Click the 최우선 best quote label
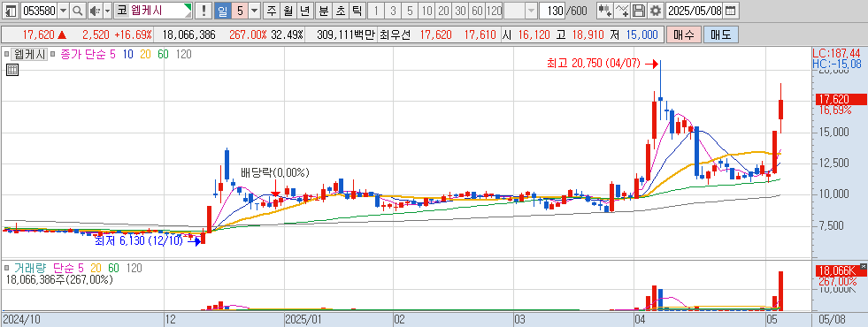 396,34
